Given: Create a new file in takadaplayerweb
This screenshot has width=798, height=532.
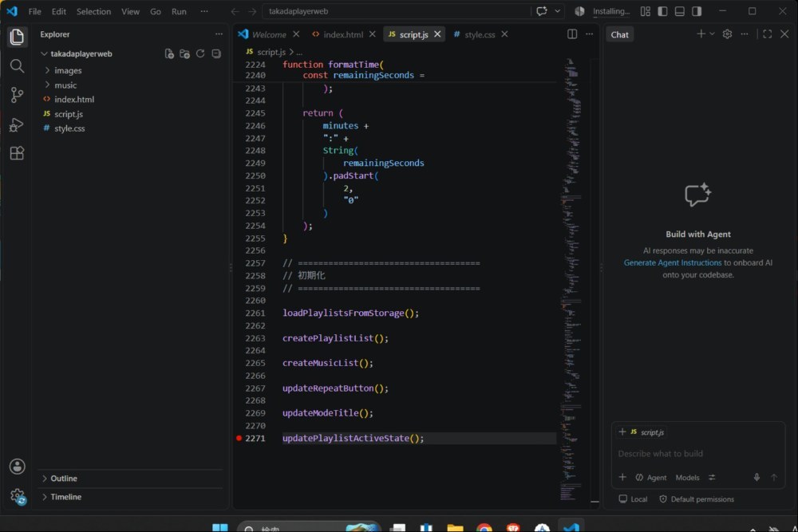Looking at the screenshot, I should [169, 54].
